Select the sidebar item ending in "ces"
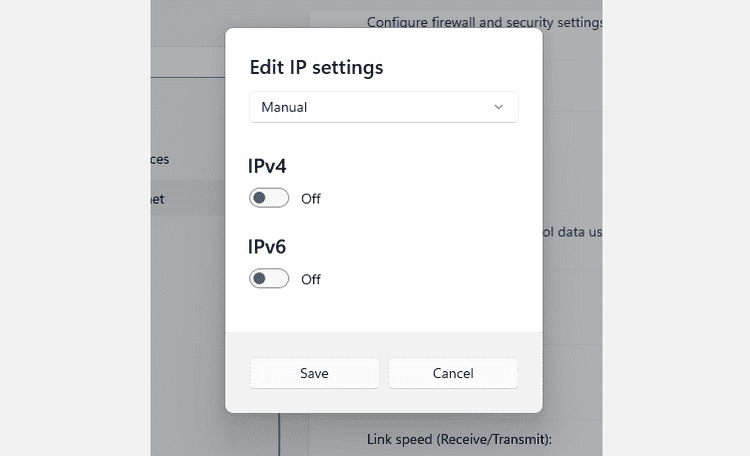750x456 pixels. 155,159
